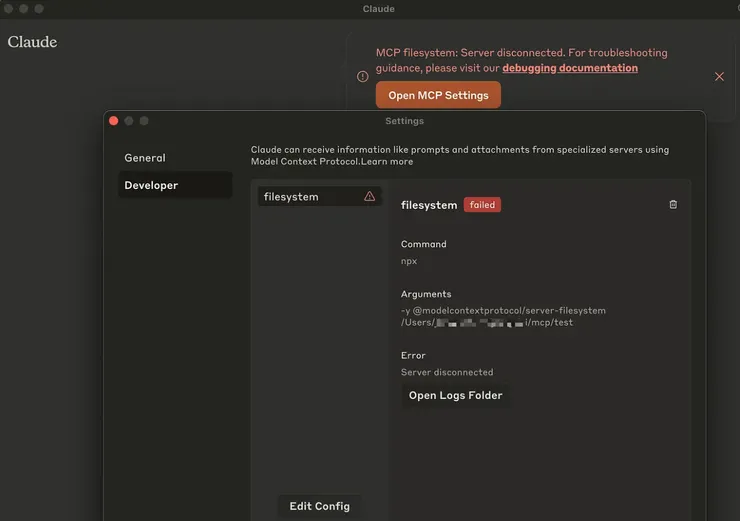Switch to the General settings tab

pyautogui.click(x=145, y=158)
